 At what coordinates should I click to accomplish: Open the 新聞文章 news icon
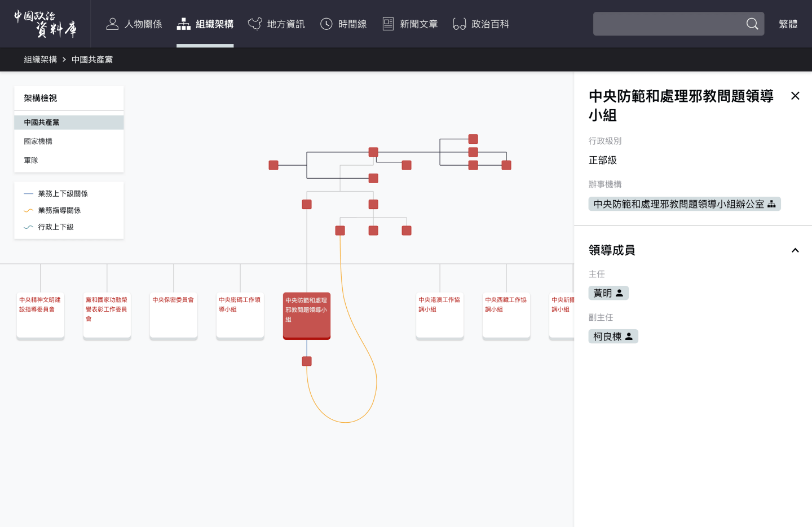tap(388, 23)
